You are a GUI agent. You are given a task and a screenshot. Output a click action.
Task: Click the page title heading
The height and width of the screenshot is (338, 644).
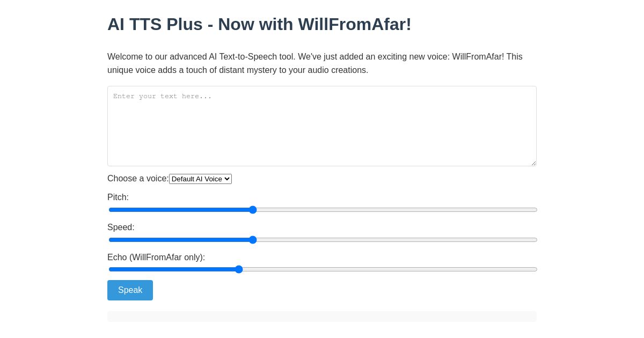pos(259,24)
